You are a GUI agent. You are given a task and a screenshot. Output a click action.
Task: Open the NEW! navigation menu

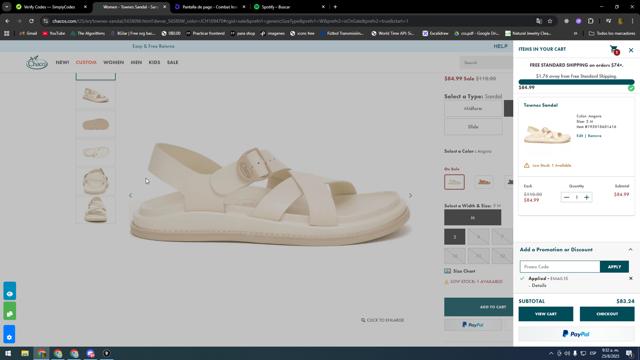[x=62, y=62]
